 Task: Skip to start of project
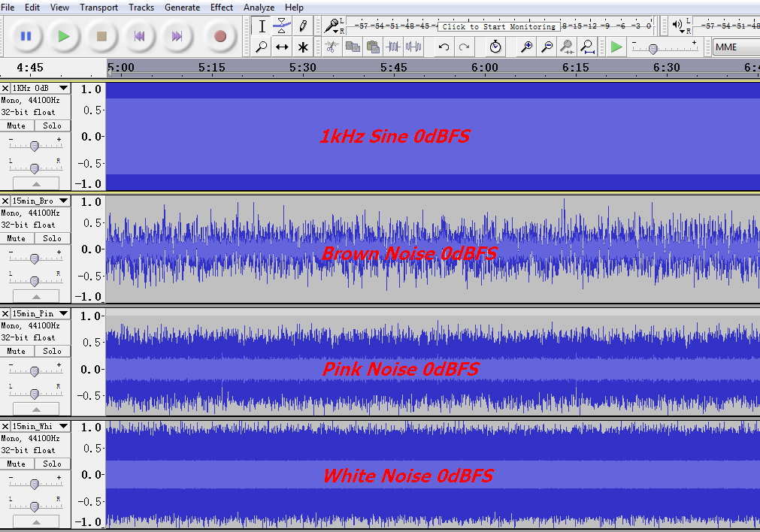(x=139, y=36)
